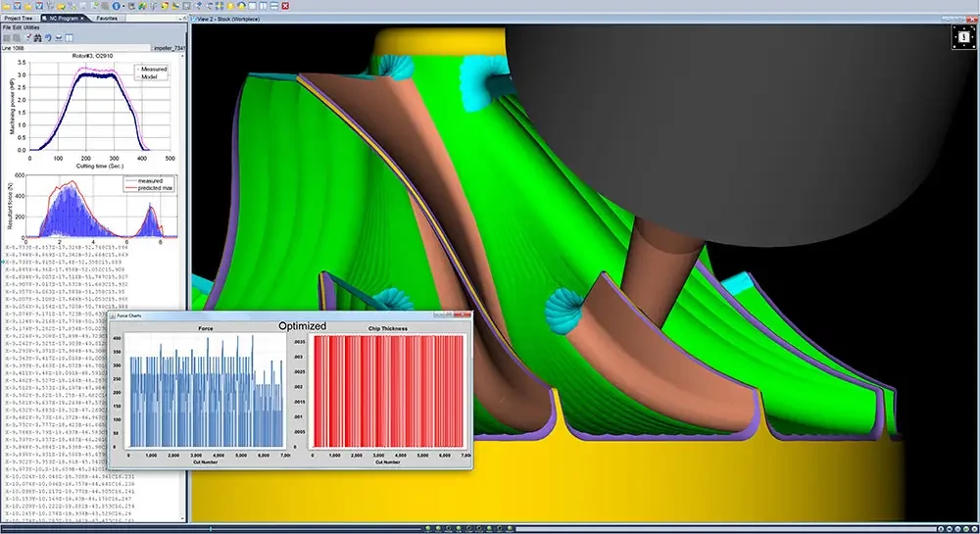Click the red X icon in toolbar
This screenshot has width=980, height=534.
click(285, 6)
